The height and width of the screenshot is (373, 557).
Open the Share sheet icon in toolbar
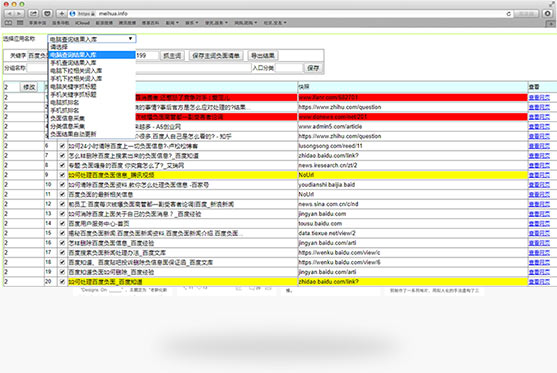click(x=33, y=13)
